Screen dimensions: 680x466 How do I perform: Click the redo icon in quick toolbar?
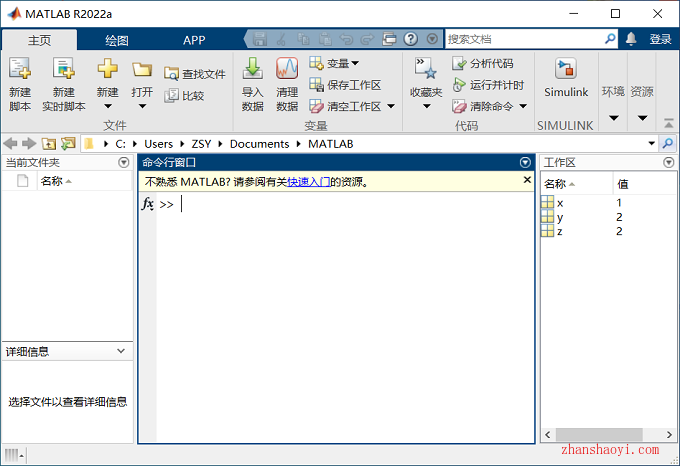click(x=367, y=39)
